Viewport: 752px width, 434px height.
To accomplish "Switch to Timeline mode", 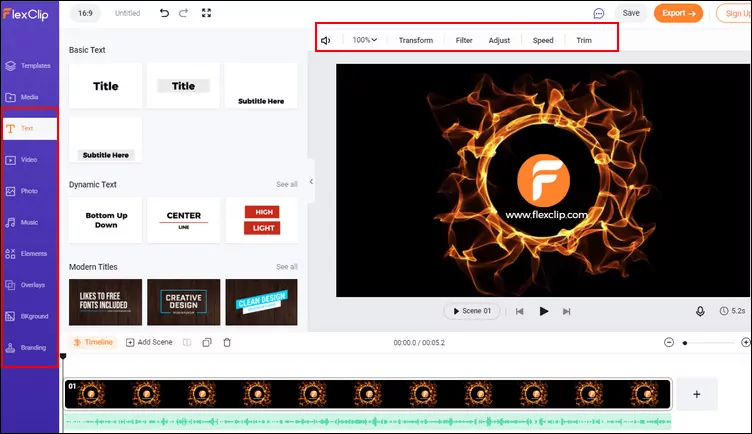I will tap(93, 342).
